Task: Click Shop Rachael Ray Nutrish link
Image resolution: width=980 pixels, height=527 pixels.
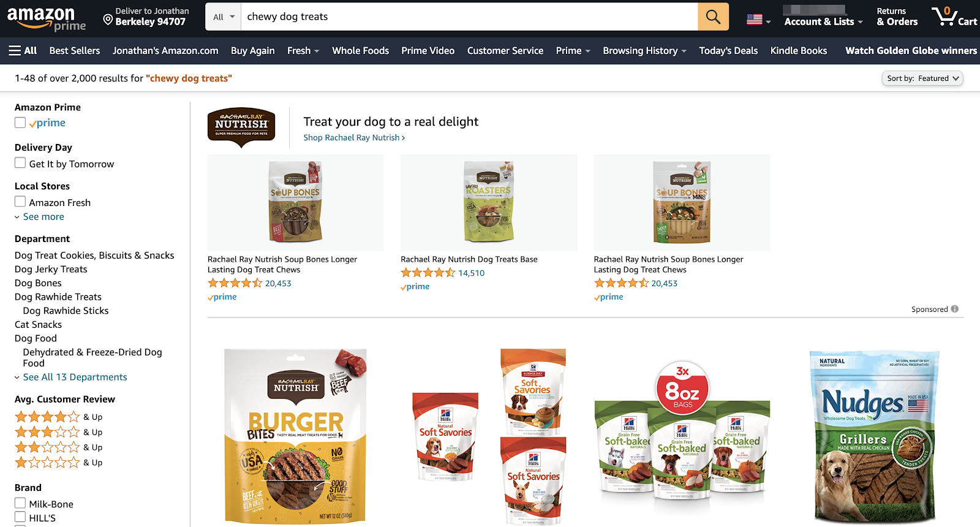Action: (x=354, y=137)
